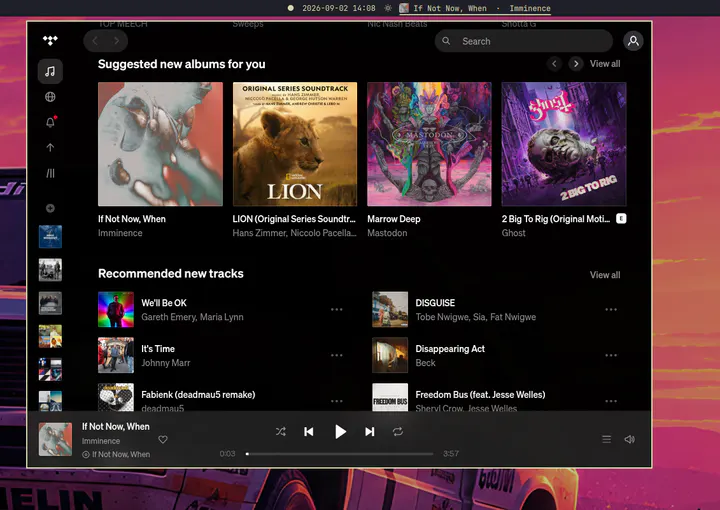The height and width of the screenshot is (510, 720).
Task: Play It's Time track cover
Action: click(x=116, y=355)
